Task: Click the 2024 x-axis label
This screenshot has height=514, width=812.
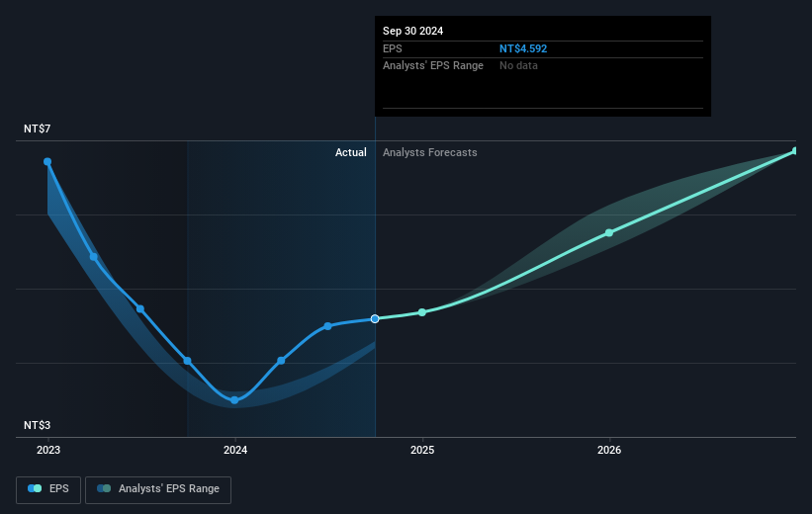Action: 235,451
